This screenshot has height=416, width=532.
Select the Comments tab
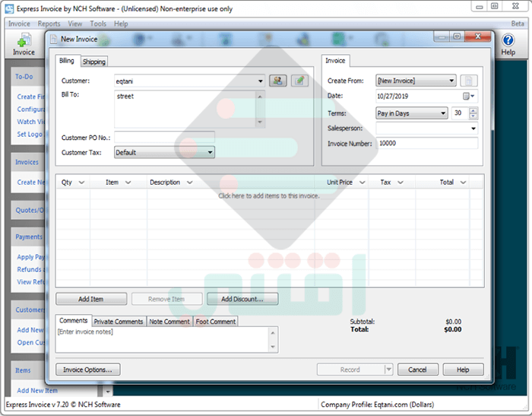73,321
